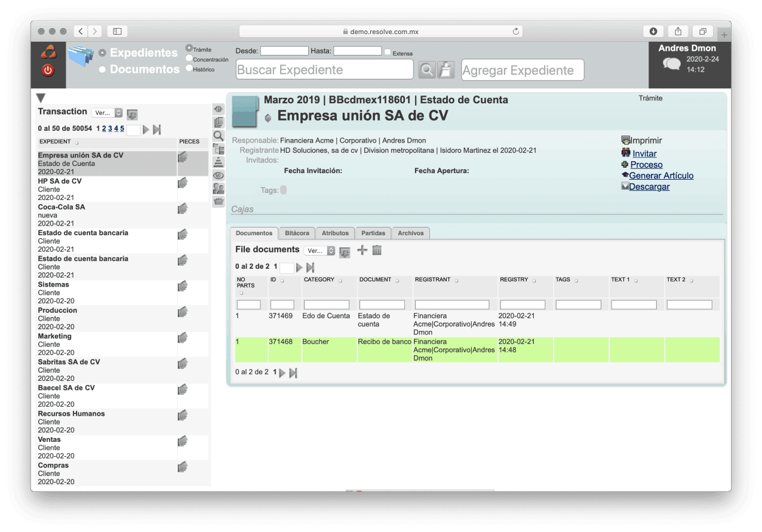The image size is (762, 532).
Task: Click the trash icon in File documents
Action: click(377, 250)
